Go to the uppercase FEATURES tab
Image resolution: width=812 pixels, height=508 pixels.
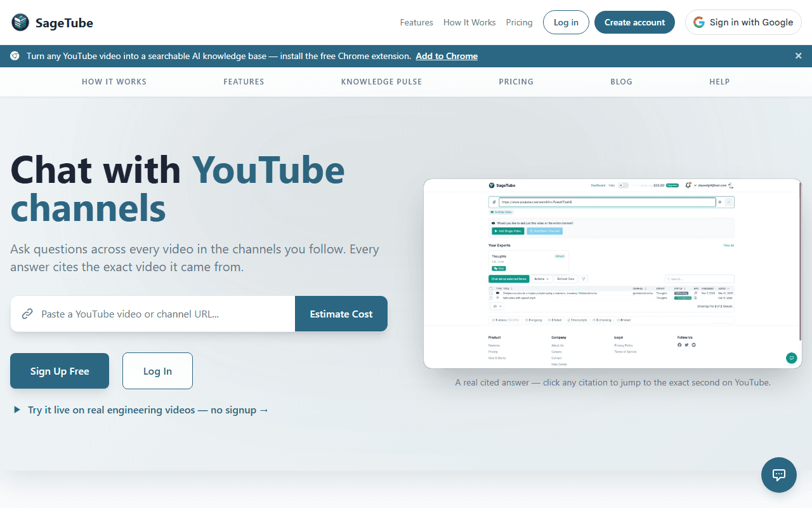click(x=244, y=82)
